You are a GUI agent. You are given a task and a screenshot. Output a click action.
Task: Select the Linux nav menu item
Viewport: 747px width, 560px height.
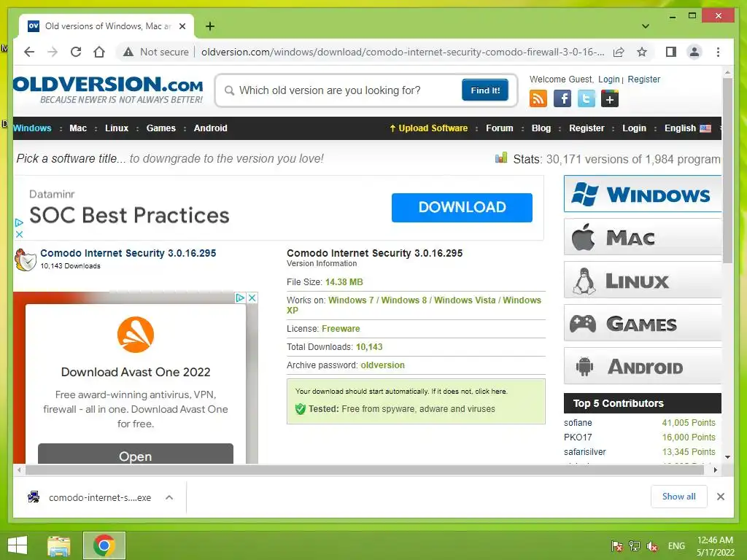[x=117, y=128]
